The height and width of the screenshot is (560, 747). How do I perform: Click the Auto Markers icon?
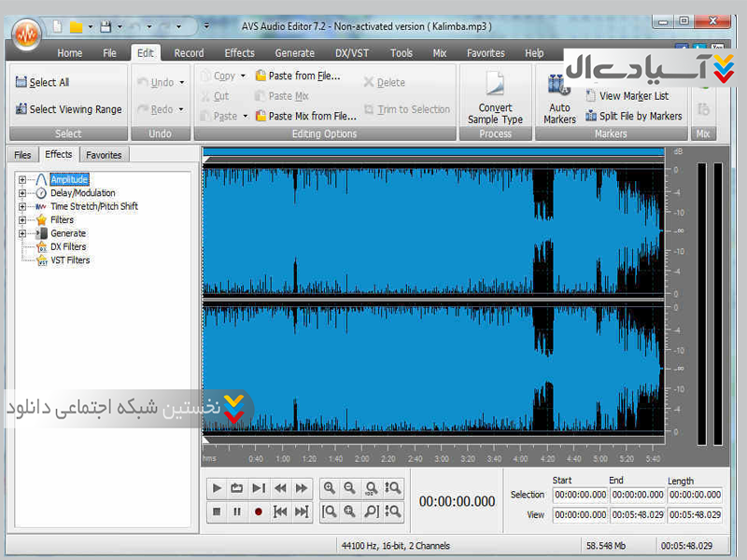click(559, 99)
